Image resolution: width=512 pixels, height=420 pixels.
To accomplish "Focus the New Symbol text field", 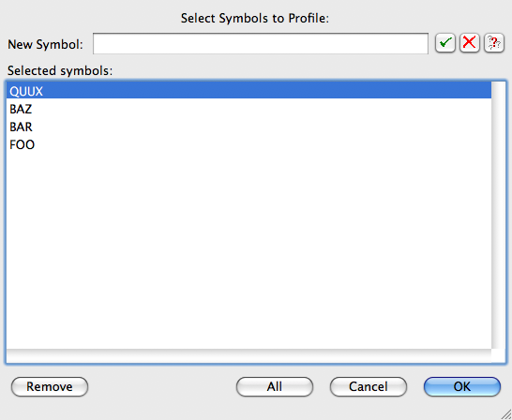I will tap(261, 43).
